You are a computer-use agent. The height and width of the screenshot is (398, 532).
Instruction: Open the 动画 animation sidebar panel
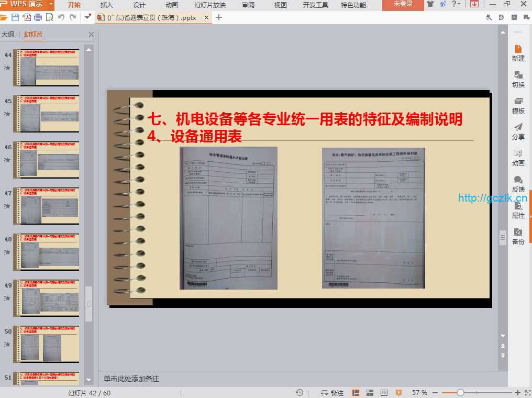518,158
